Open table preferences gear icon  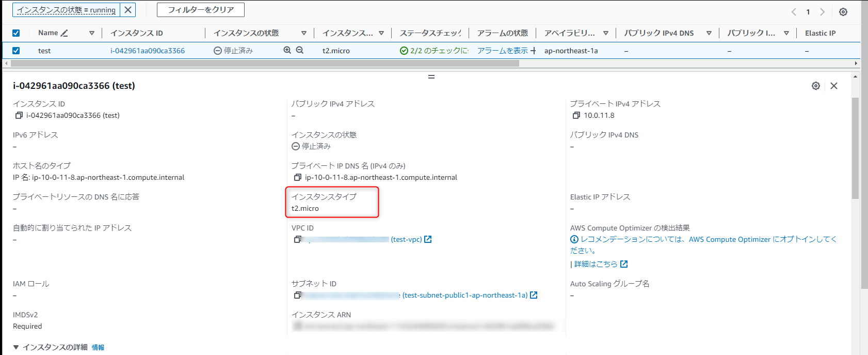[x=843, y=12]
